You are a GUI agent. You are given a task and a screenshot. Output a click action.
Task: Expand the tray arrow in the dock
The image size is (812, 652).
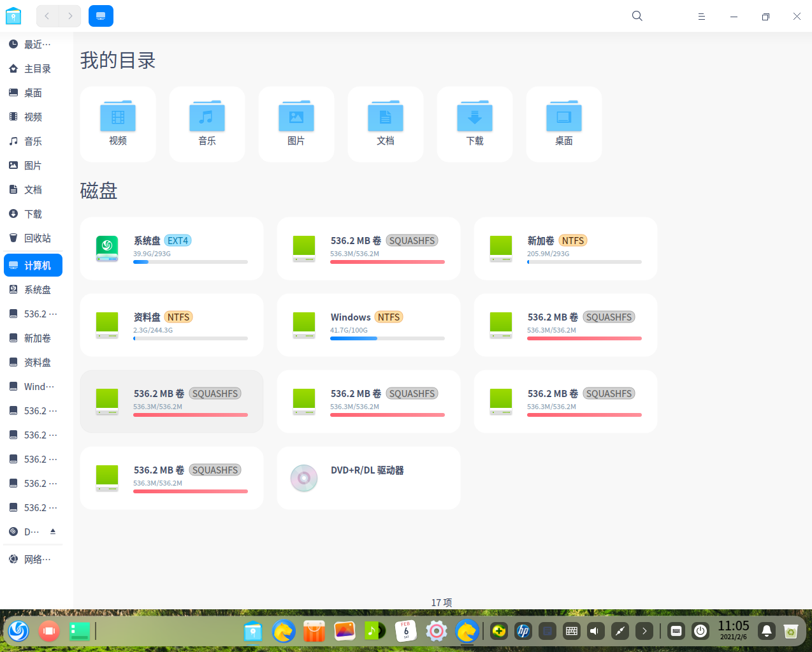click(644, 631)
